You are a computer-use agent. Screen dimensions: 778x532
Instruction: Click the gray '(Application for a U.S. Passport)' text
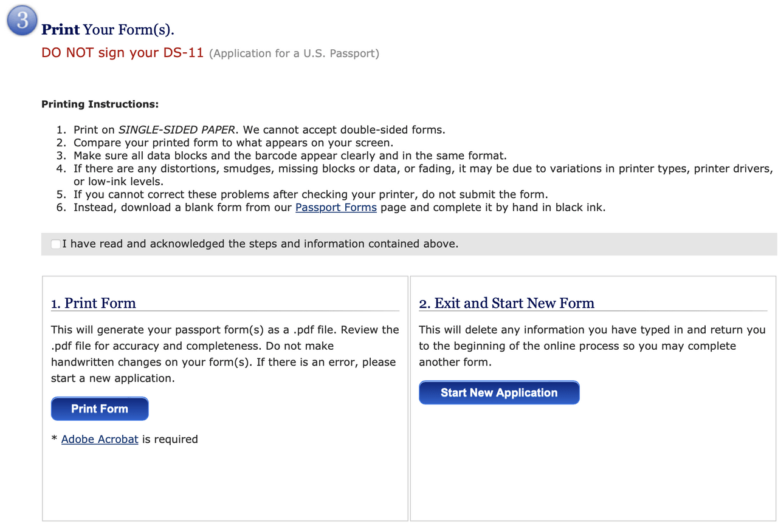(x=294, y=53)
